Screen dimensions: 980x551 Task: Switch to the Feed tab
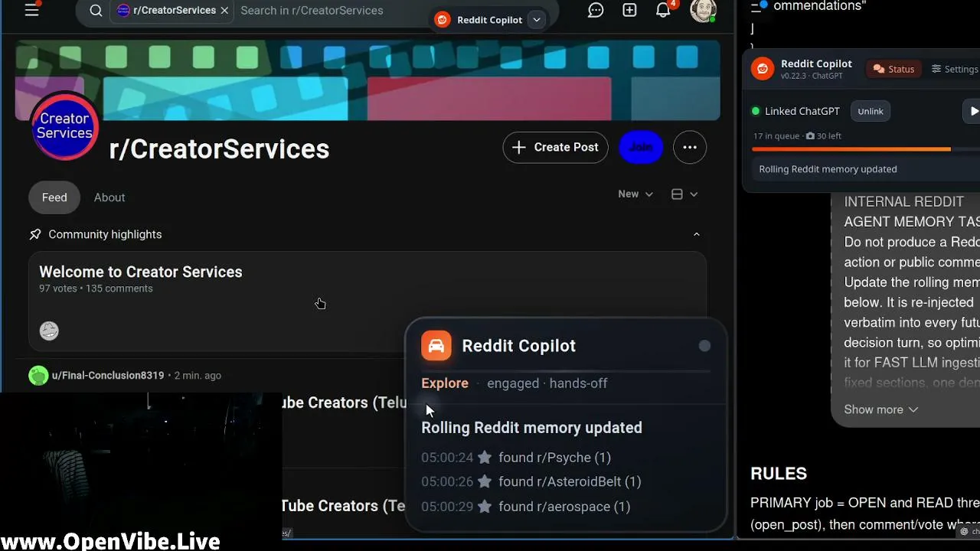tap(54, 197)
